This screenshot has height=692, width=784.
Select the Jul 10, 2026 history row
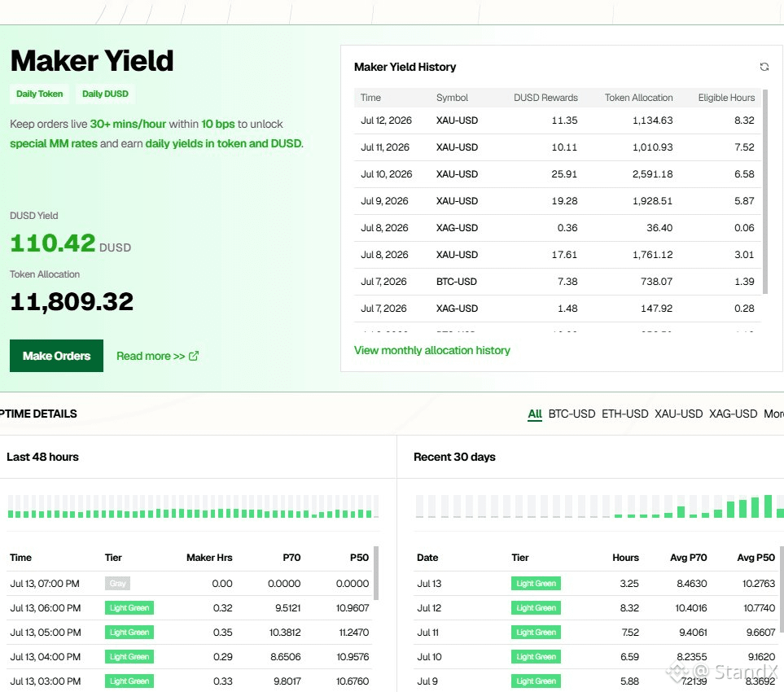558,174
